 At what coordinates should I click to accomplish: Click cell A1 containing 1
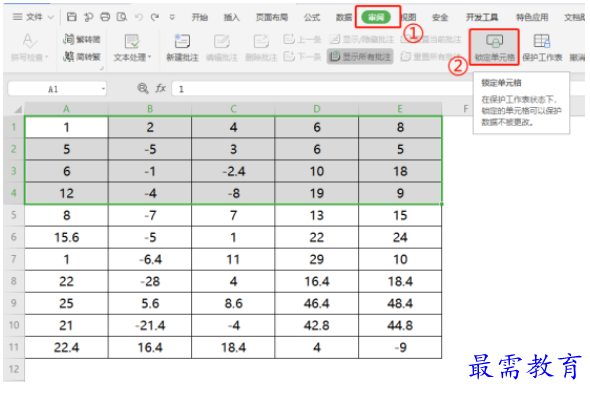66,127
